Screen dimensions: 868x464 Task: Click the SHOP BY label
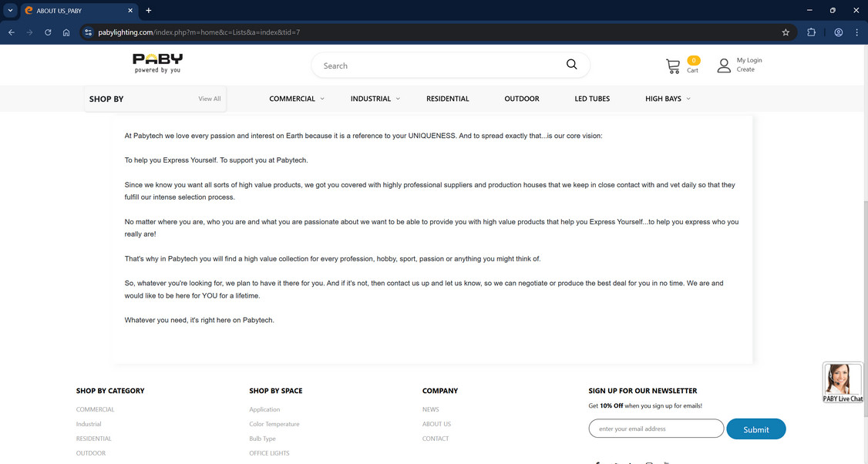click(106, 99)
